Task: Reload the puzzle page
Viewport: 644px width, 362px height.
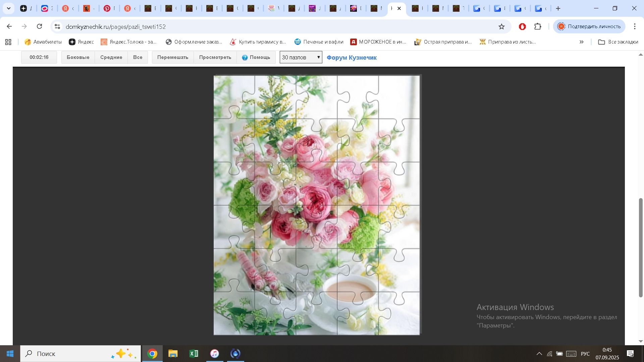Action: click(39, 26)
